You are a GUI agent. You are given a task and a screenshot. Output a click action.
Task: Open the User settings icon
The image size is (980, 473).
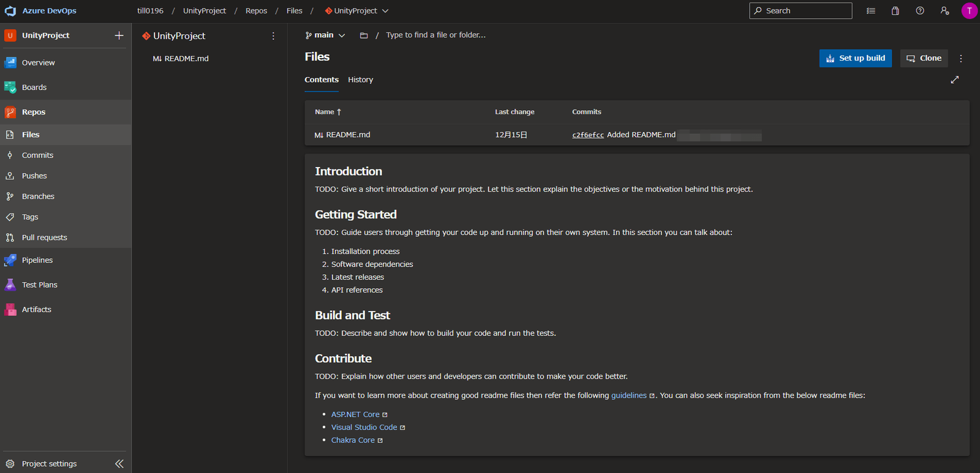click(x=944, y=11)
